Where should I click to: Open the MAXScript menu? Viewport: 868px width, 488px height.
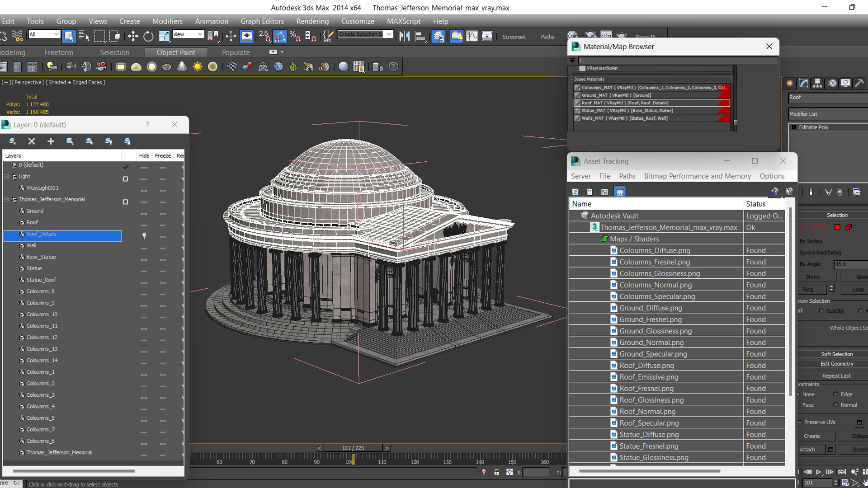tap(404, 21)
